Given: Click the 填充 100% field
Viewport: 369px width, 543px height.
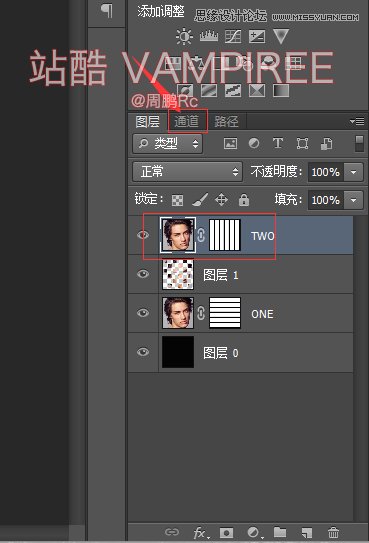Looking at the screenshot, I should click(x=325, y=200).
